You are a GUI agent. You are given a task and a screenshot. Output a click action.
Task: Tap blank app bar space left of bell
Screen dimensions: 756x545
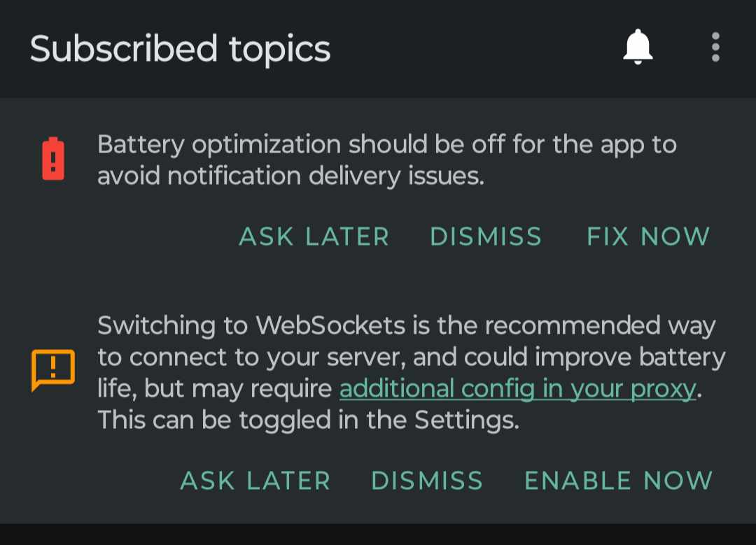(x=476, y=49)
